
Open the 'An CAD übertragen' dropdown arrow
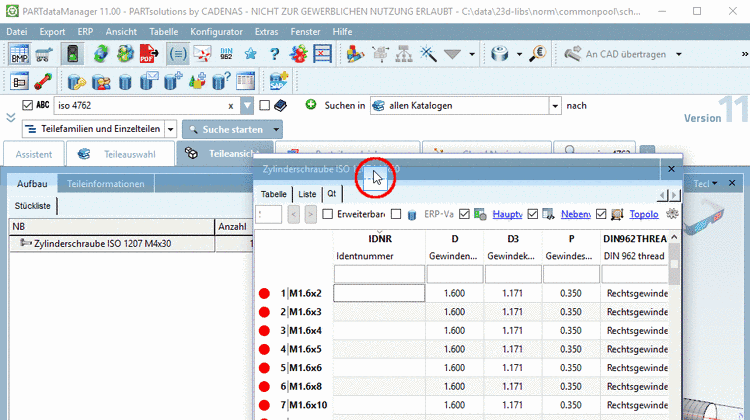click(679, 54)
